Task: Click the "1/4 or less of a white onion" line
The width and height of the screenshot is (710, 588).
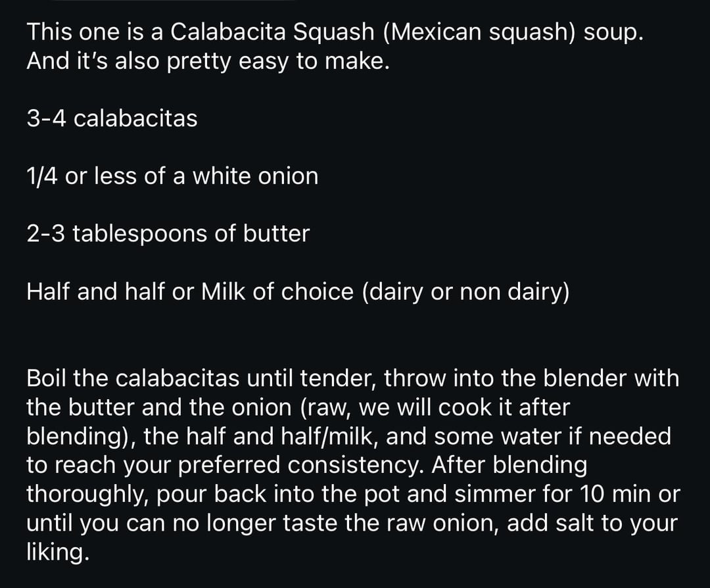Action: [172, 176]
